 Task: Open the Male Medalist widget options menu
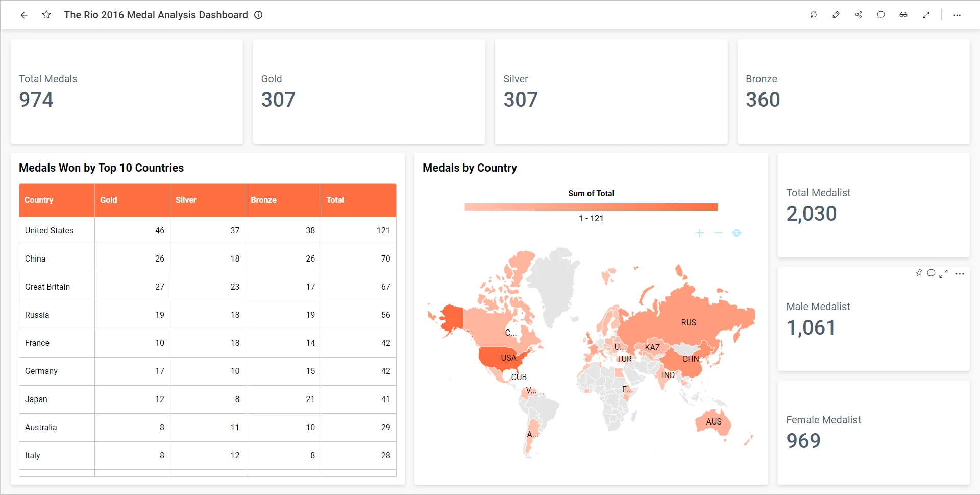pyautogui.click(x=961, y=273)
